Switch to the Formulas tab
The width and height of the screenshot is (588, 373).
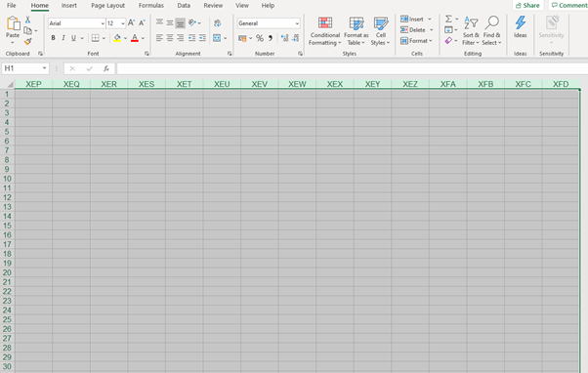[151, 6]
